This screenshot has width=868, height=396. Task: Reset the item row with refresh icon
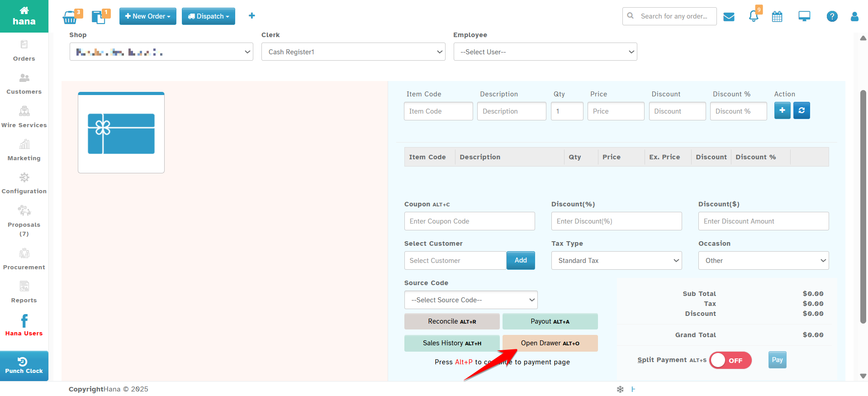coord(802,110)
